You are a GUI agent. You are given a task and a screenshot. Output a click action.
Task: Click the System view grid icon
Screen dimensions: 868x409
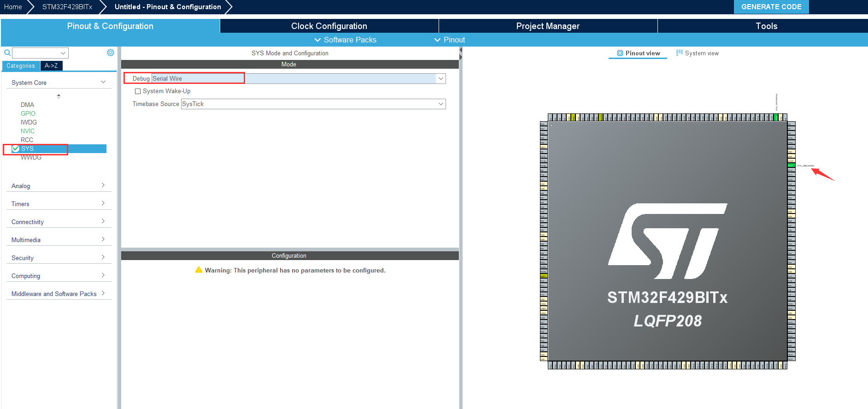[x=680, y=53]
